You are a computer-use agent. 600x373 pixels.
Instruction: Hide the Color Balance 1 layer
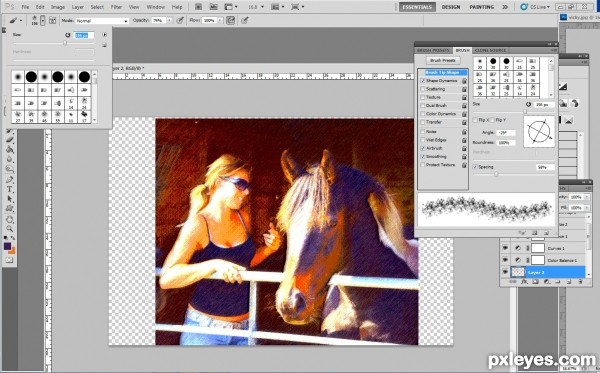(x=505, y=260)
